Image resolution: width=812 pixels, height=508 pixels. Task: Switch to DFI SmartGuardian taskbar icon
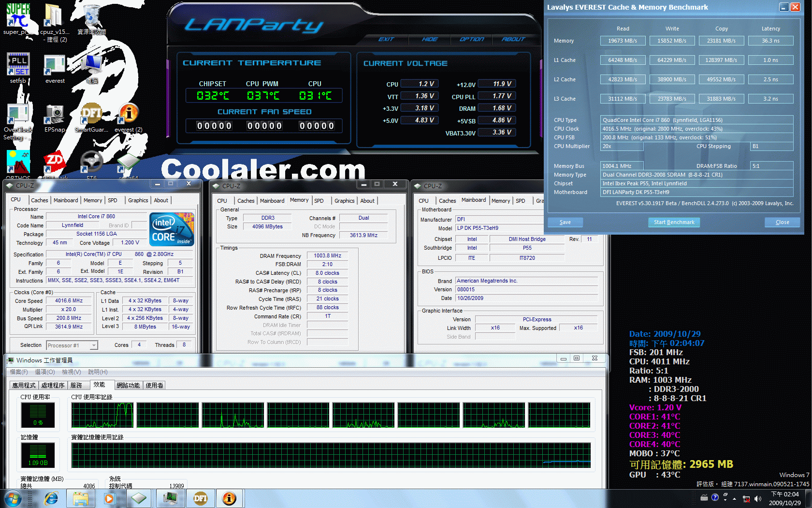pos(200,498)
